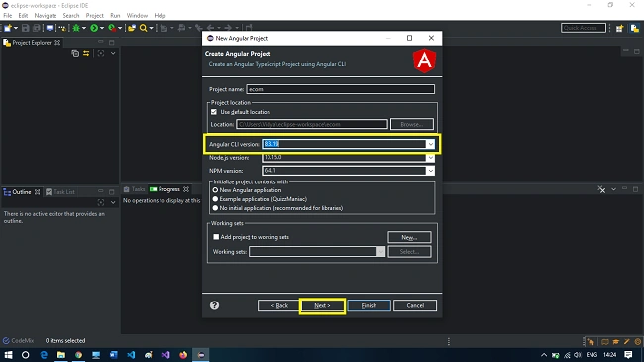Click the Finish button

(x=369, y=305)
